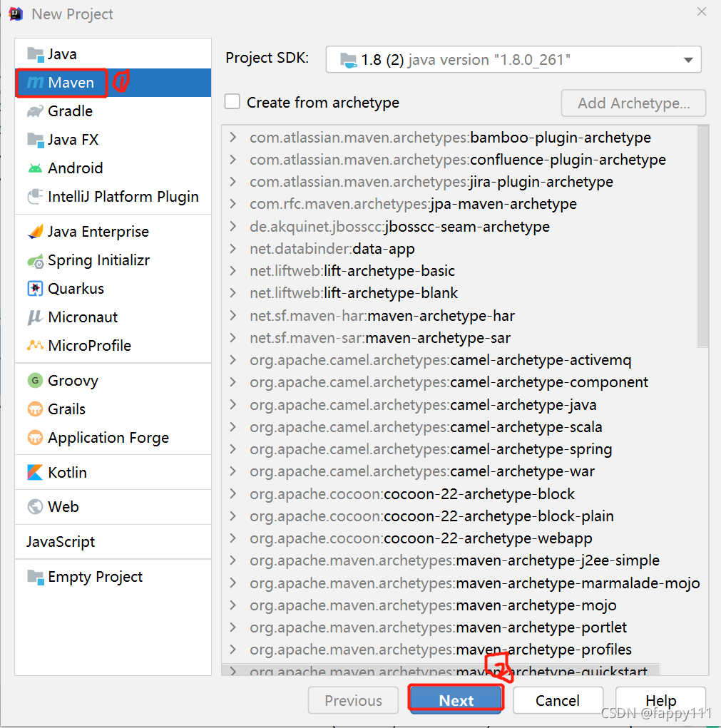Select maven-archetype-mojo entry
The image size is (721, 728).
pos(433,605)
